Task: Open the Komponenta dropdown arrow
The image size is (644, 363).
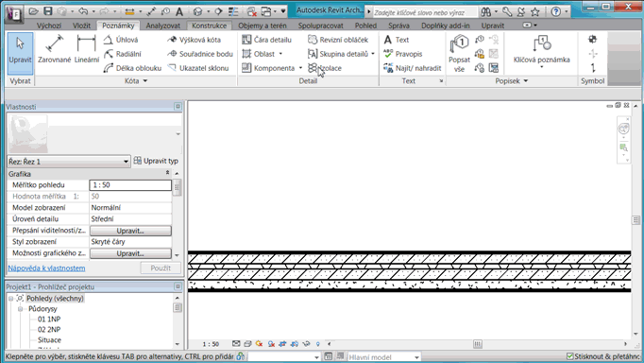Action: [300, 68]
